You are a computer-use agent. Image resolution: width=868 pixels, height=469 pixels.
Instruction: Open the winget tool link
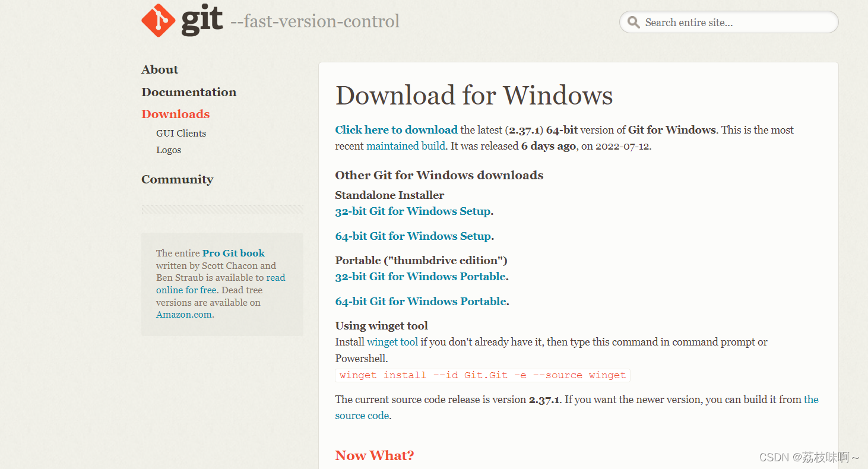pyautogui.click(x=392, y=342)
